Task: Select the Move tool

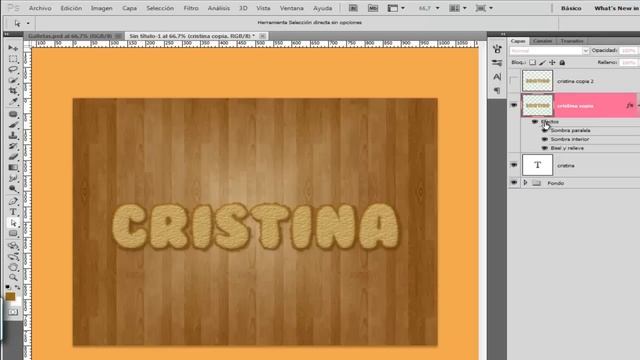Action: point(13,48)
